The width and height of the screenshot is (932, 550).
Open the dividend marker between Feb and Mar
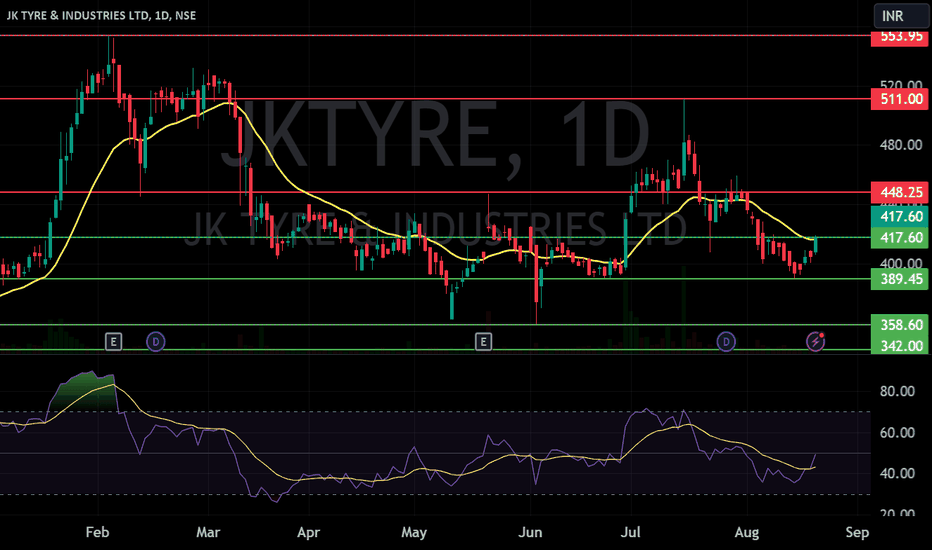point(156,342)
